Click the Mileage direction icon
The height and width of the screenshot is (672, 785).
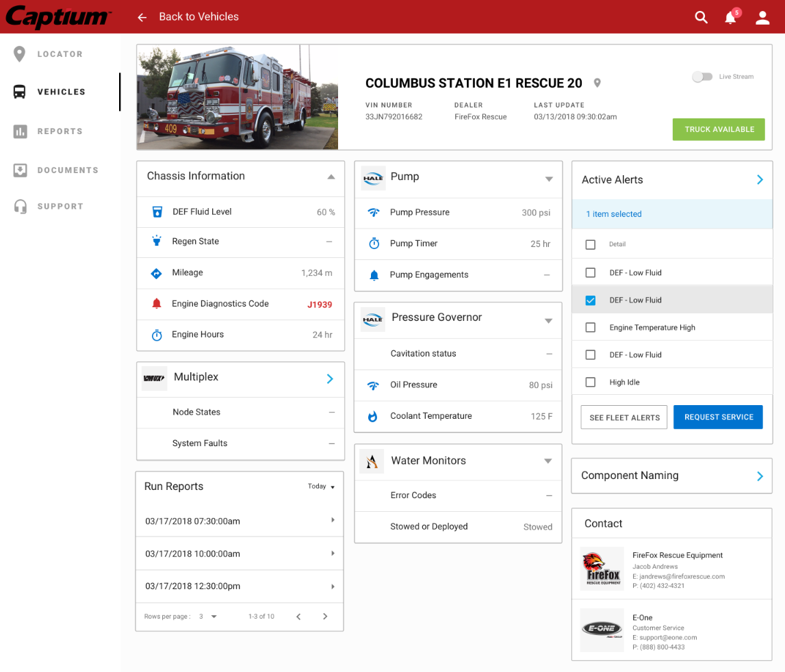pyautogui.click(x=156, y=273)
